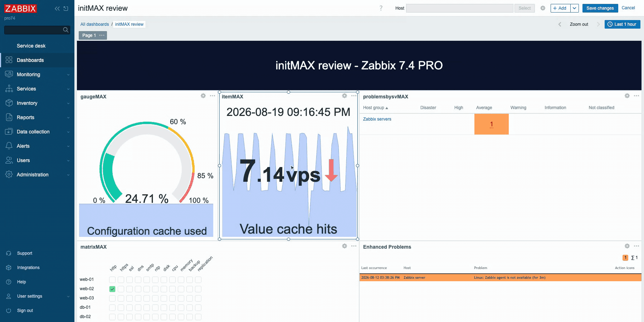Collapse the sidebar with double-chevron icon

(57, 9)
